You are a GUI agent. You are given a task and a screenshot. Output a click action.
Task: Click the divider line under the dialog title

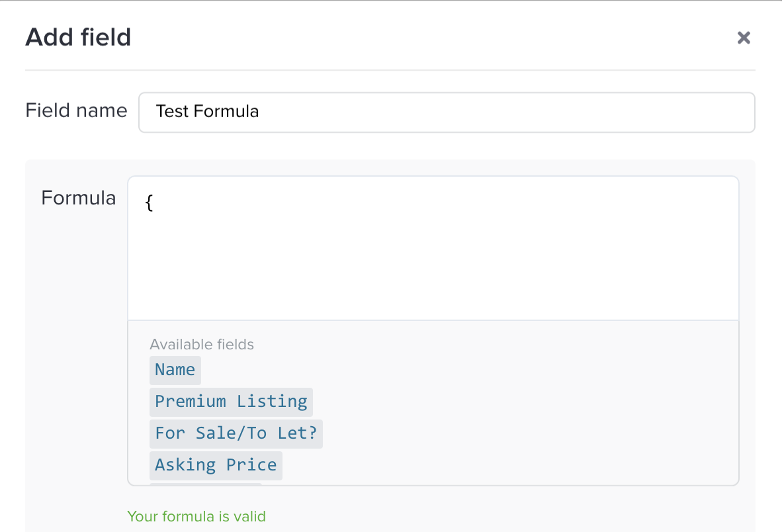tap(390, 69)
